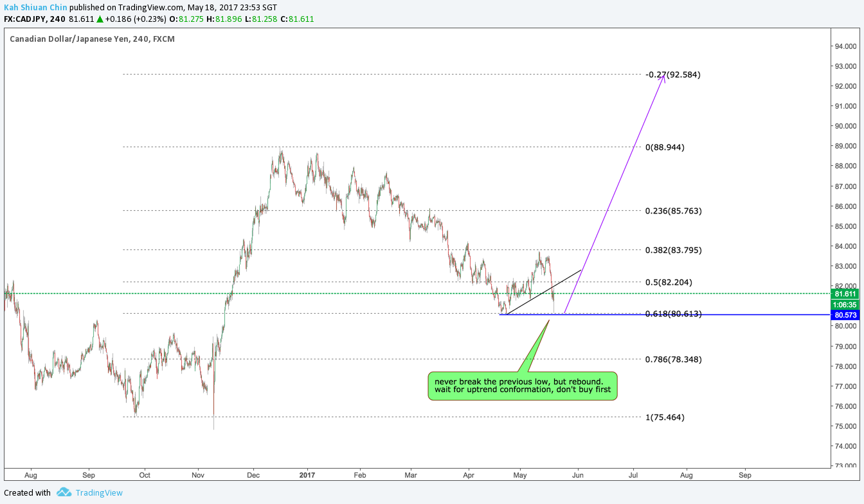Click the Dec label on the time axis
The width and height of the screenshot is (864, 504).
pyautogui.click(x=253, y=476)
